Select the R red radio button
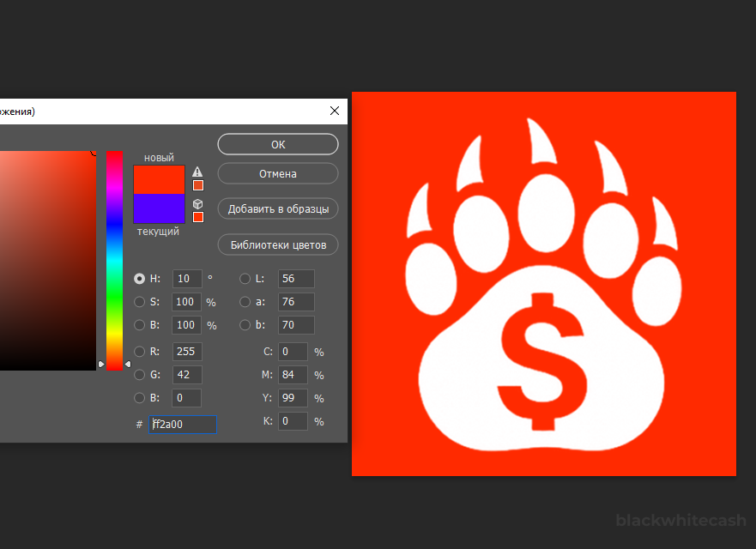This screenshot has height=549, width=756. pos(140,351)
